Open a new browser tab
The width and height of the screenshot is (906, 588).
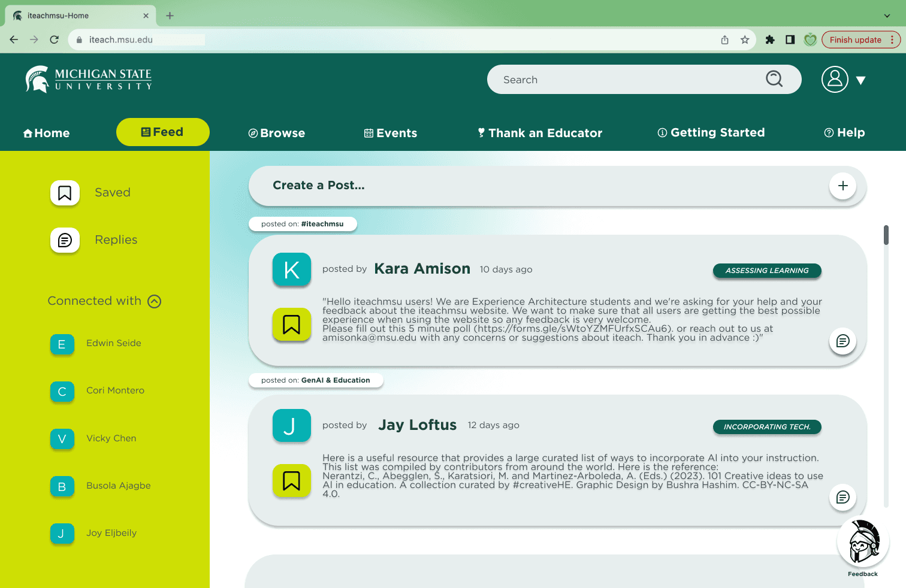170,16
